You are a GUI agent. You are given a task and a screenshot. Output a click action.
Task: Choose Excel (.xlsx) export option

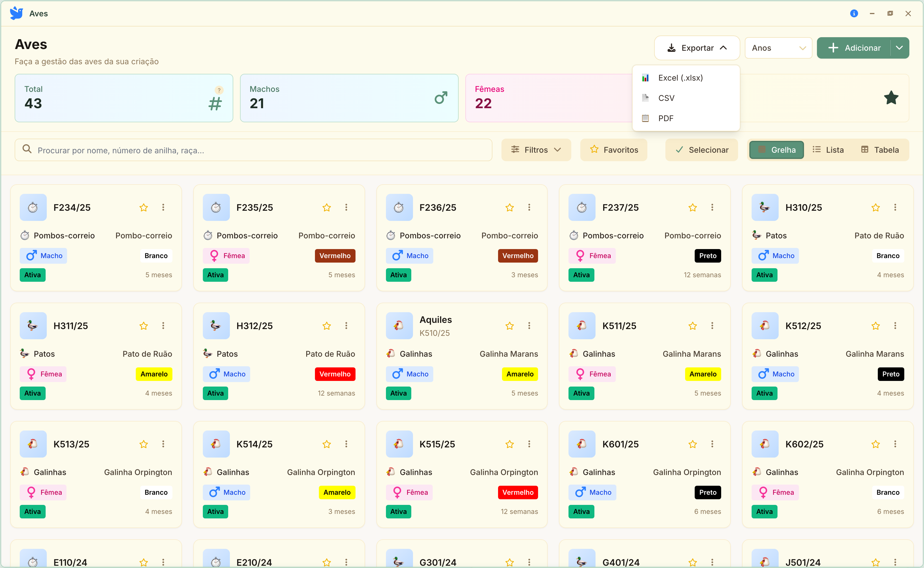pos(686,78)
